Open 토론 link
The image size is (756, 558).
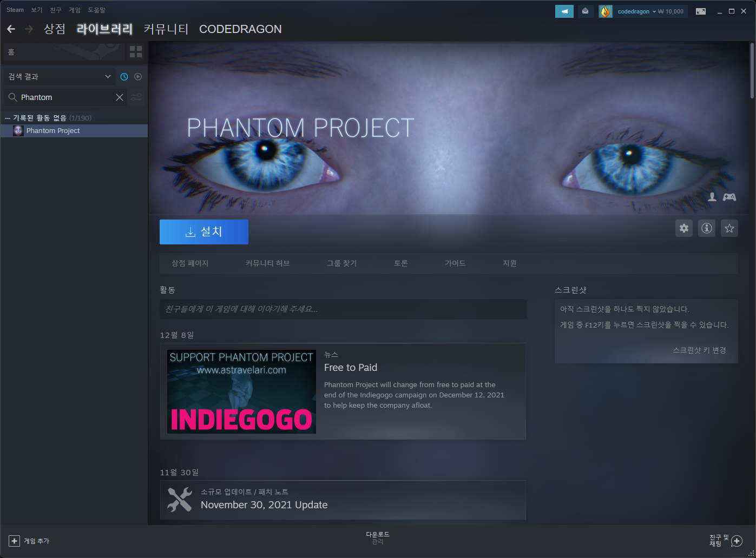(x=401, y=263)
